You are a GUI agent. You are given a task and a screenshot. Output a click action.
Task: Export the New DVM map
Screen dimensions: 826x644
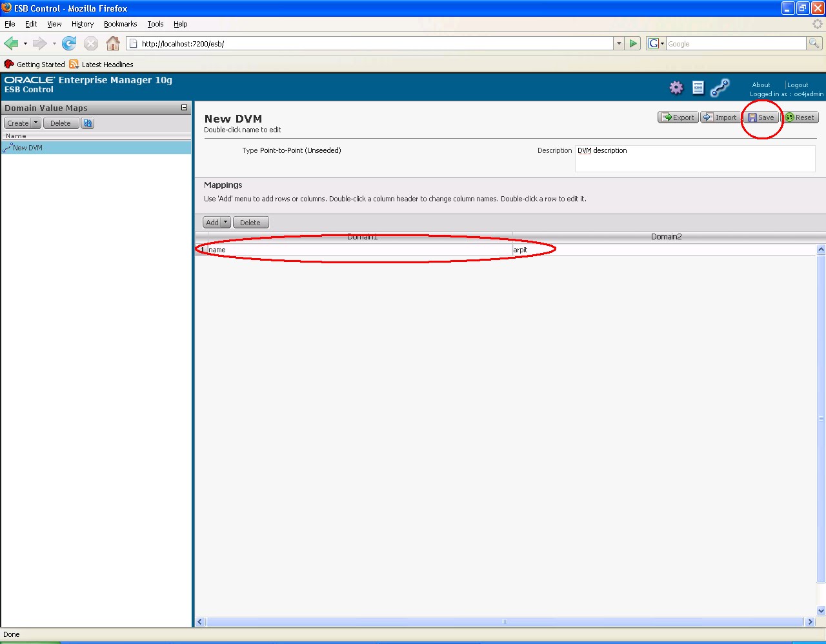[678, 117]
